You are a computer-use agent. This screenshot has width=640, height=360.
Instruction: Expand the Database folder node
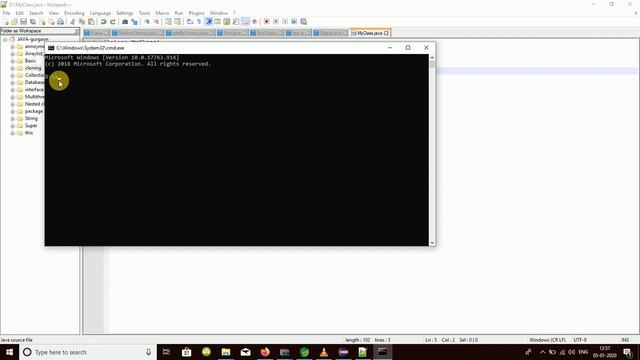pyautogui.click(x=13, y=82)
